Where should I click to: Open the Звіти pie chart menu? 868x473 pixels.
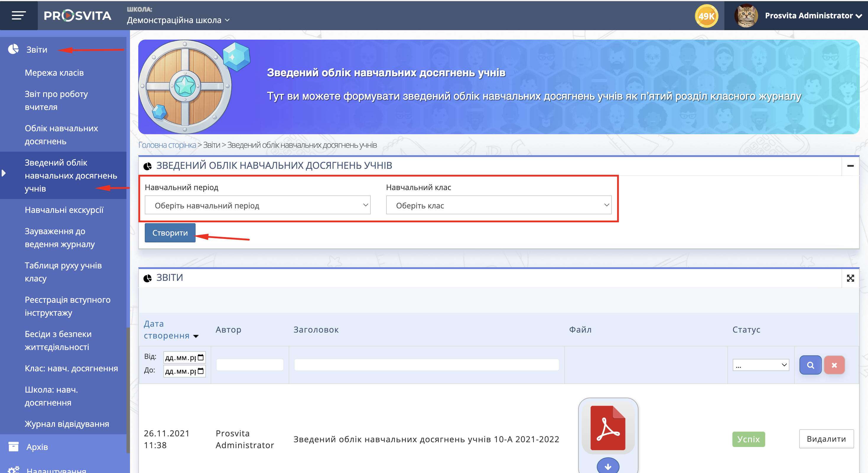point(36,50)
